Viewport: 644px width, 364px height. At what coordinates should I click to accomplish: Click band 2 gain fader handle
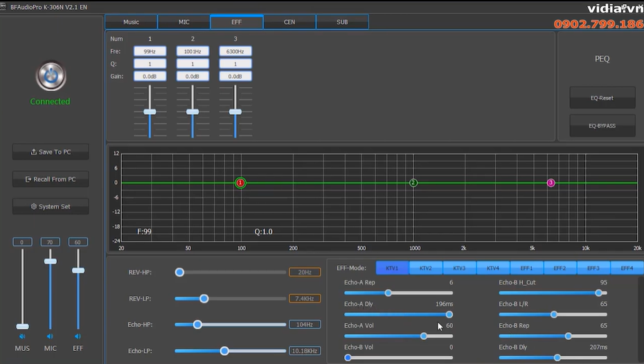point(193,111)
